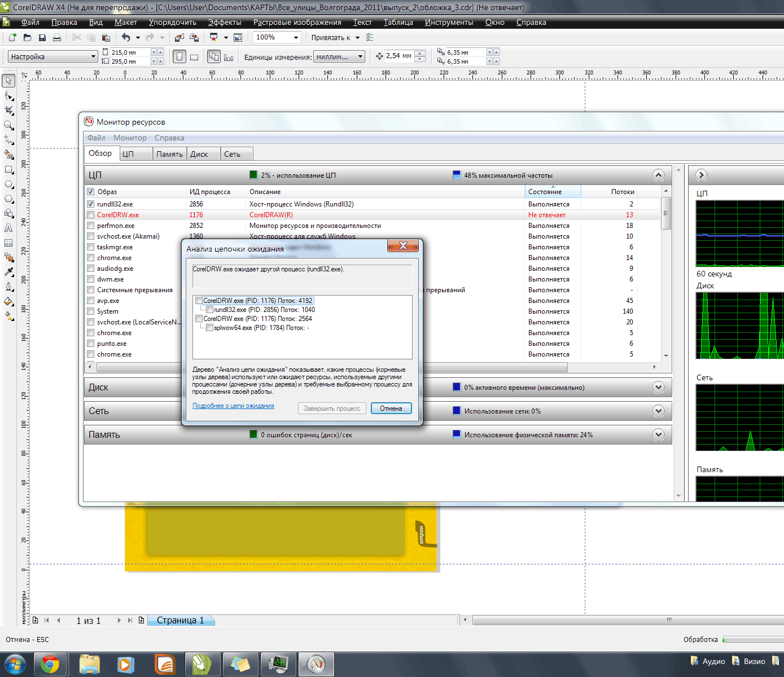Select the Pick (arrow) tool
The image size is (784, 677).
tap(8, 81)
